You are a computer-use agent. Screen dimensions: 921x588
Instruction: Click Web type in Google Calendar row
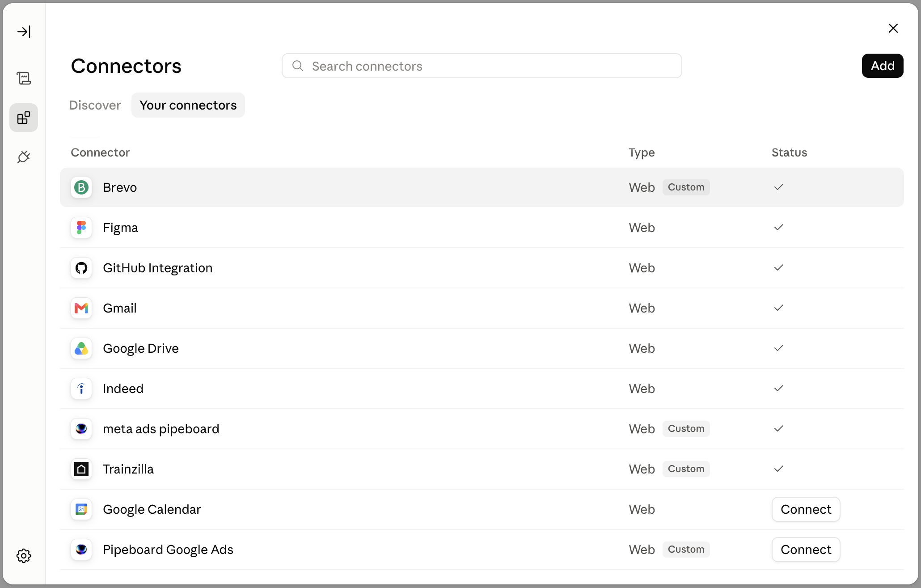tap(642, 509)
